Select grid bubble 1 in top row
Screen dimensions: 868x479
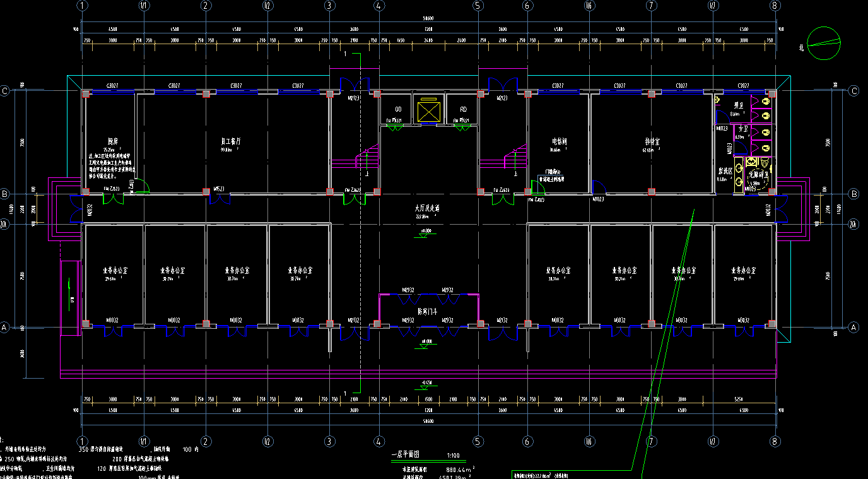(82, 6)
